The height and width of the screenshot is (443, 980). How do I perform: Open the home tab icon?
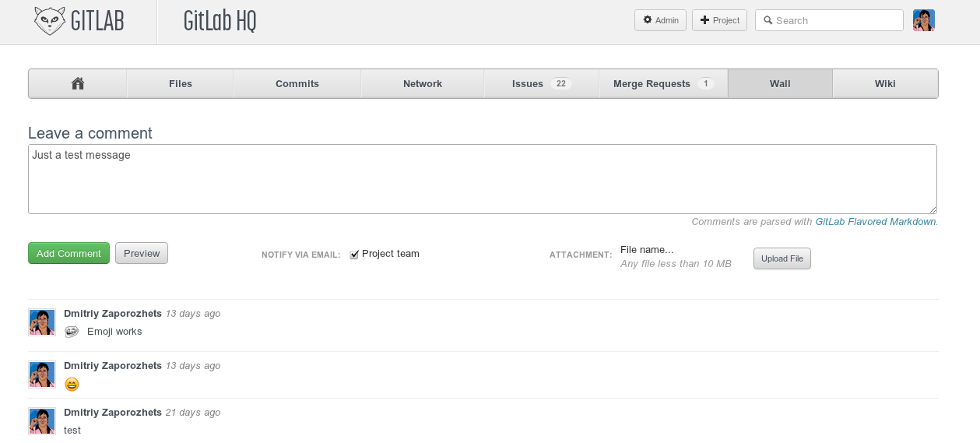coord(78,83)
